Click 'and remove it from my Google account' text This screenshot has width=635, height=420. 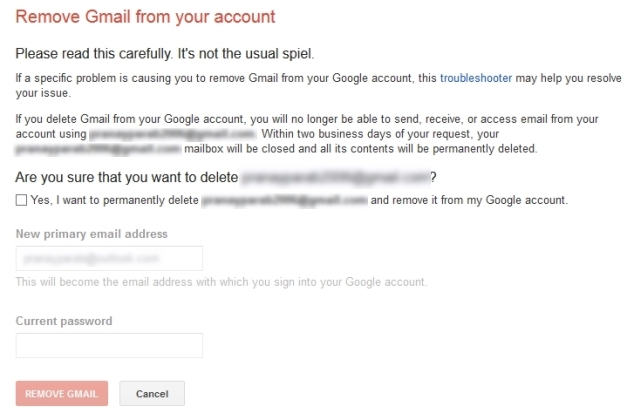469,200
